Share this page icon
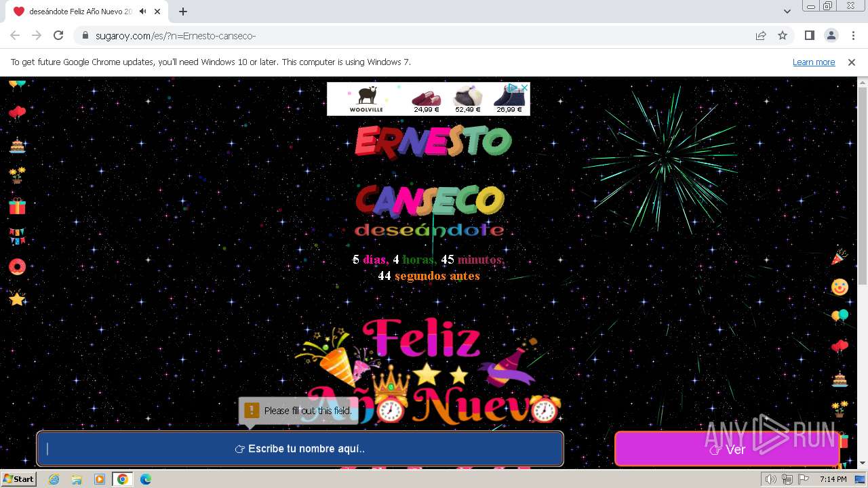The height and width of the screenshot is (488, 868). pyautogui.click(x=761, y=35)
